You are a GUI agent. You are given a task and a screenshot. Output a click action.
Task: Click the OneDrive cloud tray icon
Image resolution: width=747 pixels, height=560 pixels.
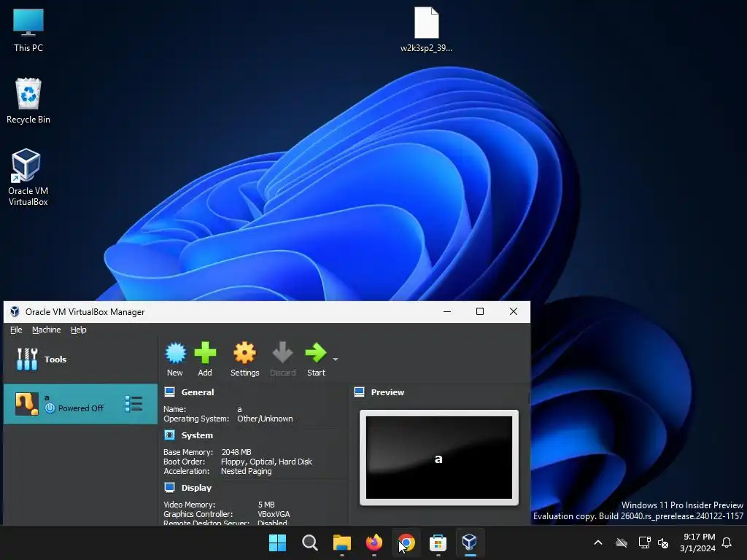(622, 542)
